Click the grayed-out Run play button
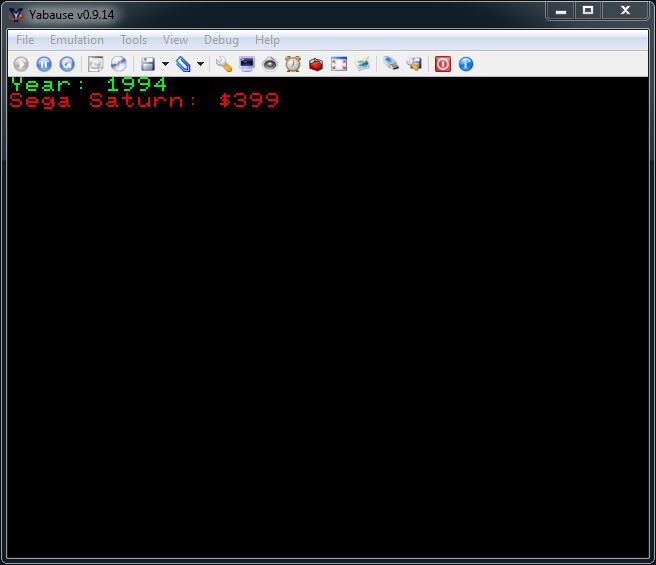Screen dimensions: 656x565 point(20,64)
